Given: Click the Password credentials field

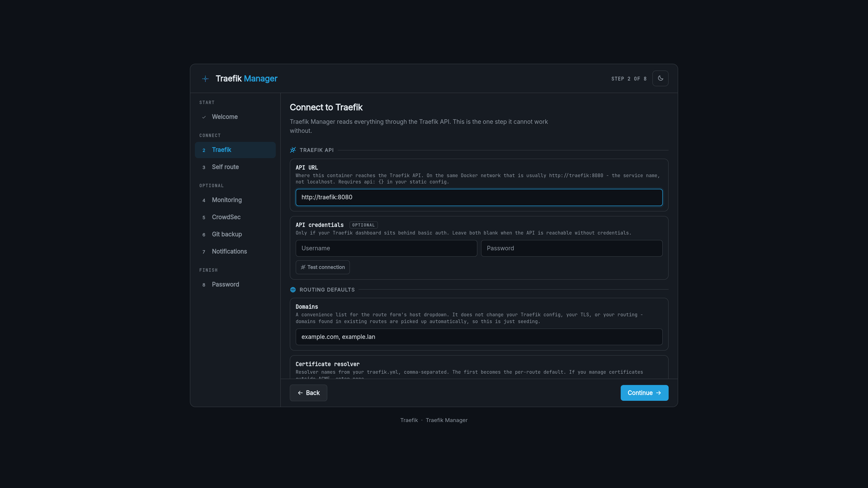Looking at the screenshot, I should click(x=571, y=249).
